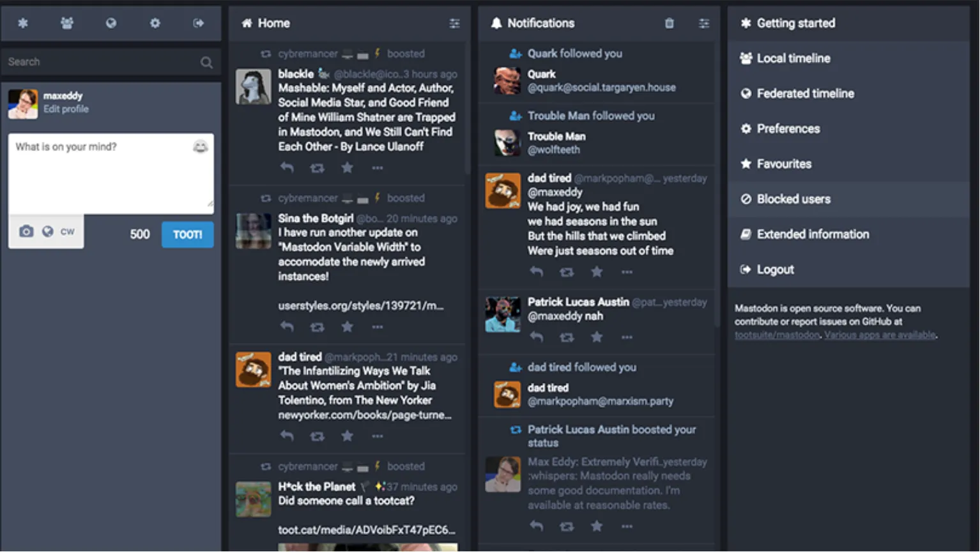This screenshot has width=980, height=552.
Task: Reply to the boosted Max Eddy status
Action: [537, 526]
